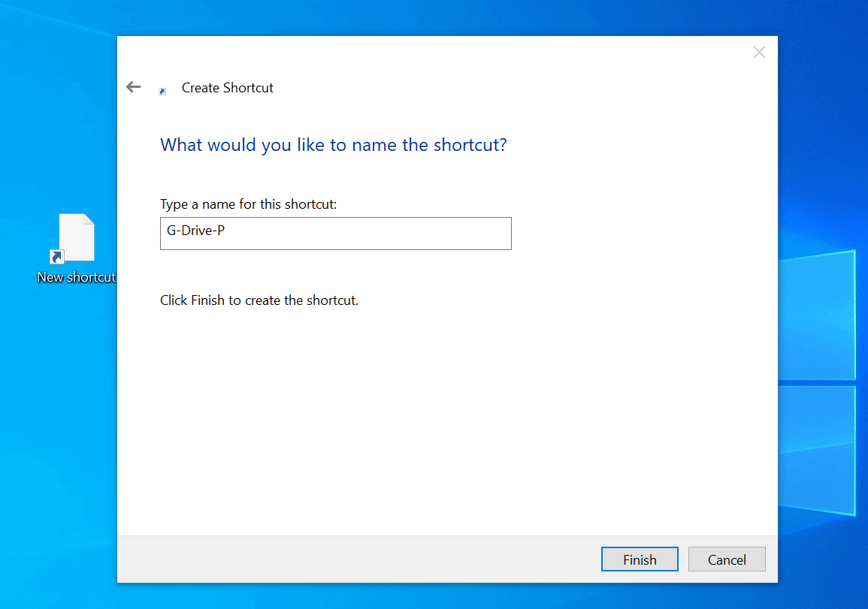This screenshot has height=609, width=868.
Task: Click the Click Finish instruction text
Action: [259, 300]
